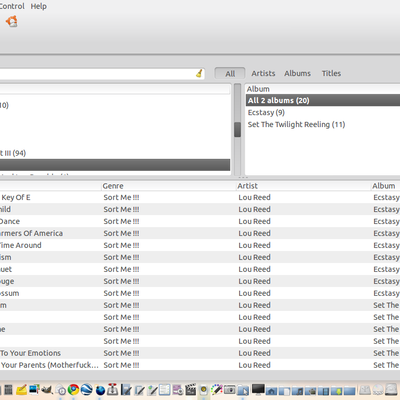Select the Ecstasy (9) album

(x=266, y=112)
